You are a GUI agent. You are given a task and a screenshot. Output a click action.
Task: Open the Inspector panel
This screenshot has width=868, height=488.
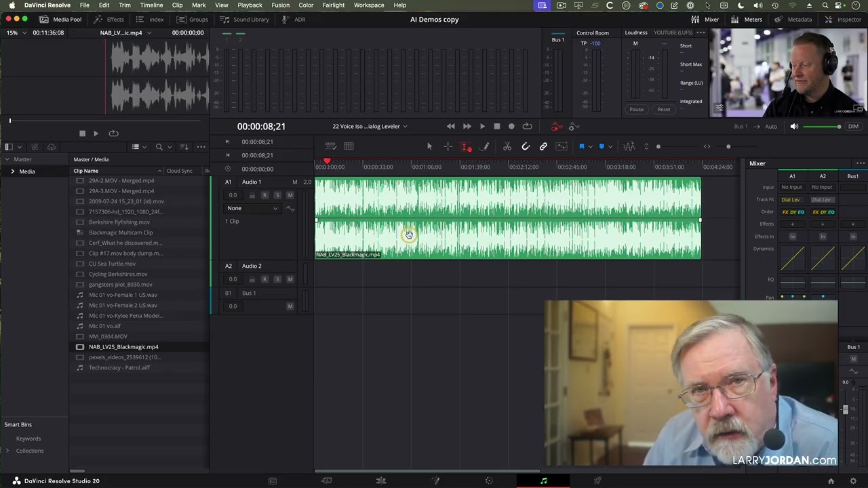point(843,20)
